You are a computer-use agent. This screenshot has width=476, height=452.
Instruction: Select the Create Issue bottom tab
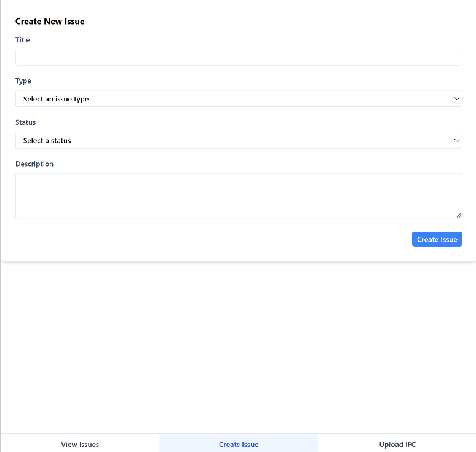(x=239, y=444)
